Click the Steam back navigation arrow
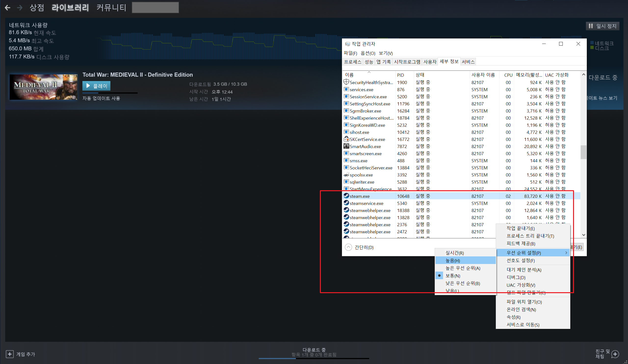Screen dimensions: 628x364 pos(7,8)
